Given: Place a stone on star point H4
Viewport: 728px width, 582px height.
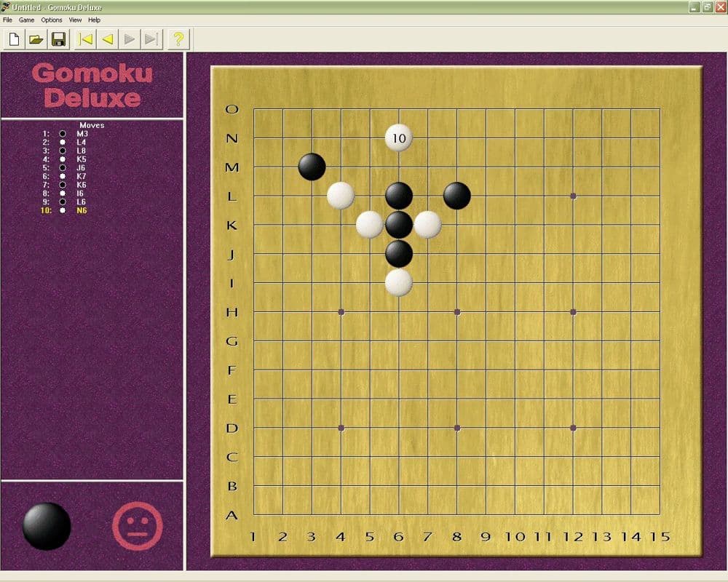Looking at the screenshot, I should coord(341,312).
